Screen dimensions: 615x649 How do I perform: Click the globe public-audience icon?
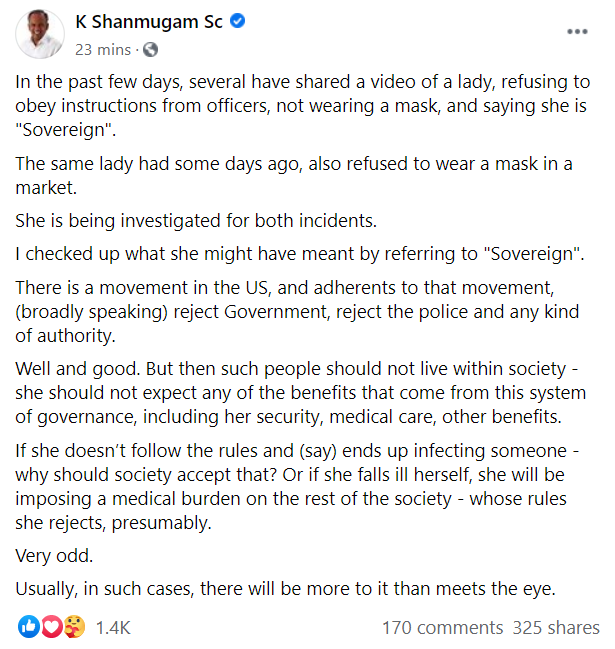(x=150, y=48)
